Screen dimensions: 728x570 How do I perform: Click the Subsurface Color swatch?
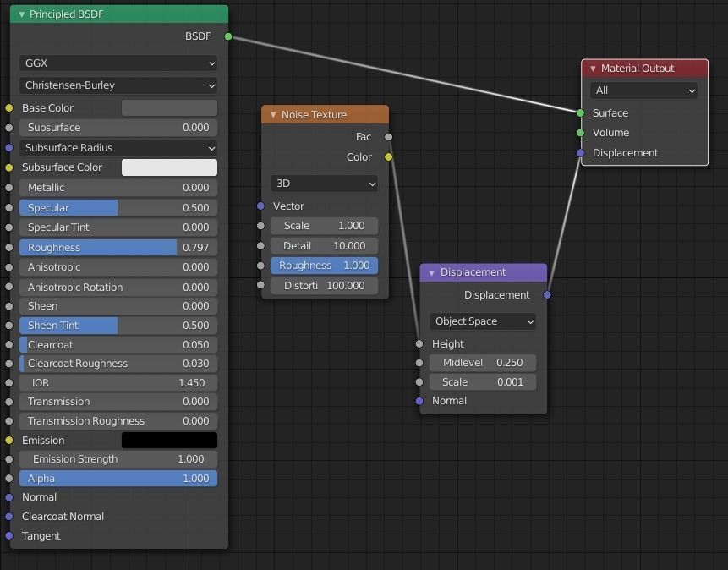(x=169, y=167)
